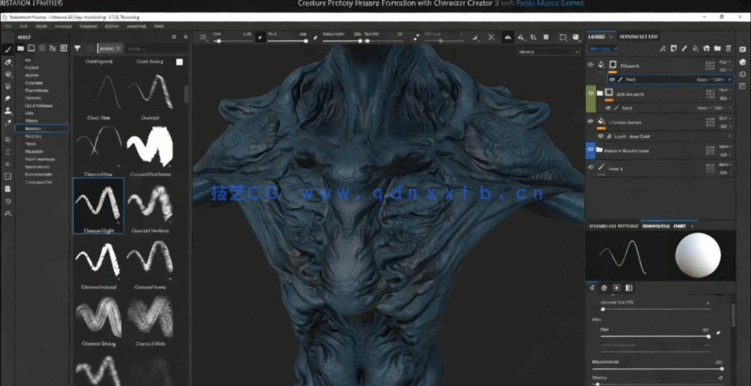The image size is (751, 386).
Task: Click the funnel filter icon in shelf
Action: pos(77,48)
